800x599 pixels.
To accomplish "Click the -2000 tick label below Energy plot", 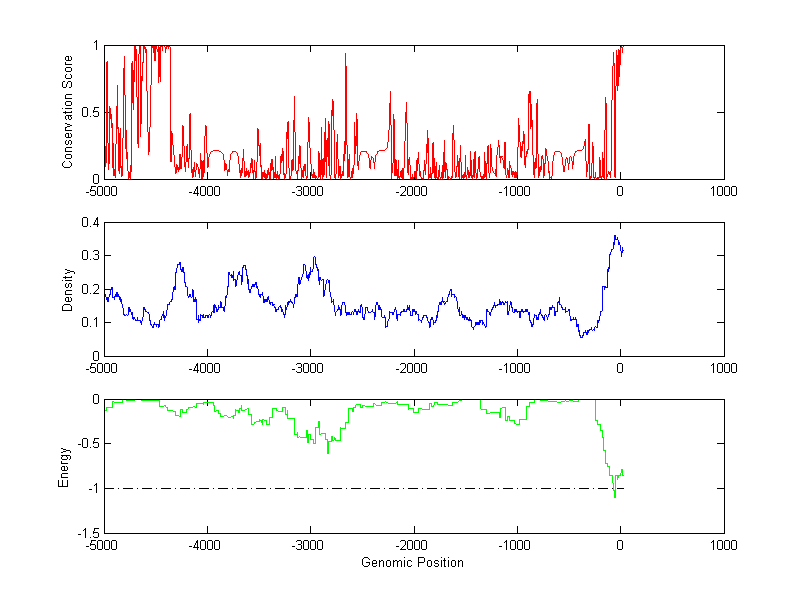I will click(413, 546).
